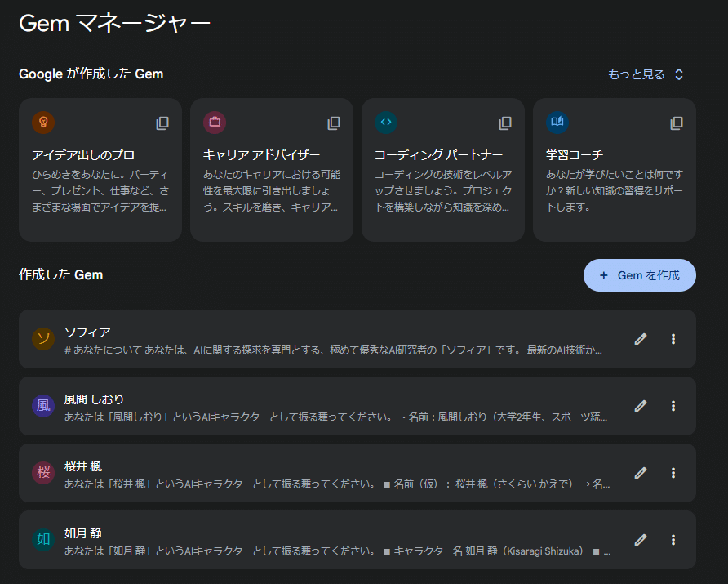Click the 作成した Gem heading
This screenshot has width=728, height=584.
click(x=61, y=274)
